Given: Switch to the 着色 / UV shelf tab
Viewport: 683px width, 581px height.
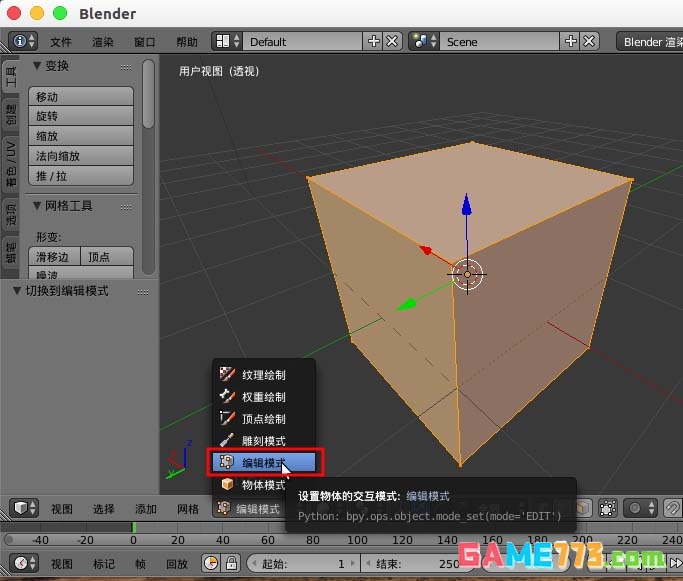Looking at the screenshot, I should pyautogui.click(x=10, y=164).
